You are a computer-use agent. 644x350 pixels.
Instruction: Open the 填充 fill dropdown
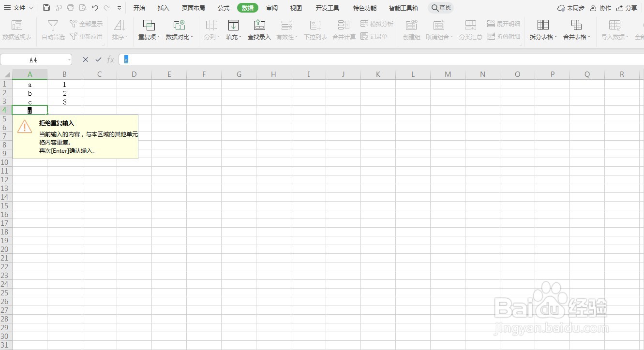pyautogui.click(x=234, y=37)
